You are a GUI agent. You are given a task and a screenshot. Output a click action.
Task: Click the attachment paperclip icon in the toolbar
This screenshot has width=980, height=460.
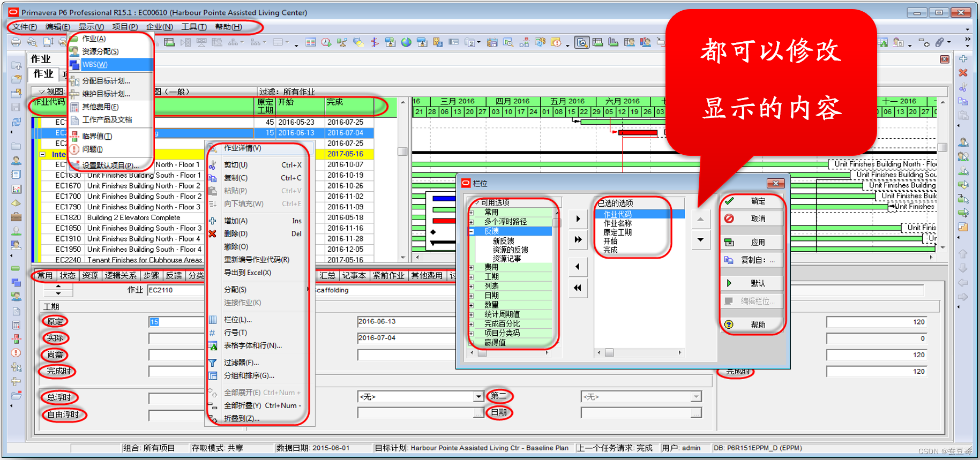click(940, 42)
